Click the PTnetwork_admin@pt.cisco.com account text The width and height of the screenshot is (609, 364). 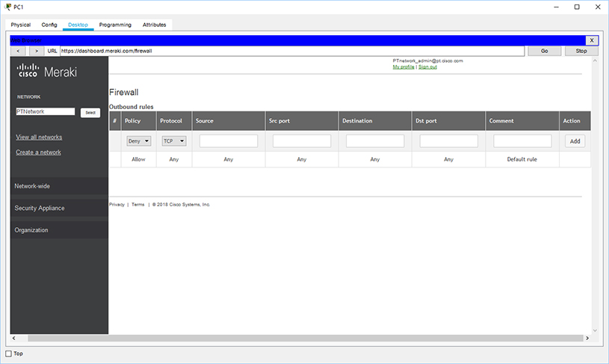[427, 61]
